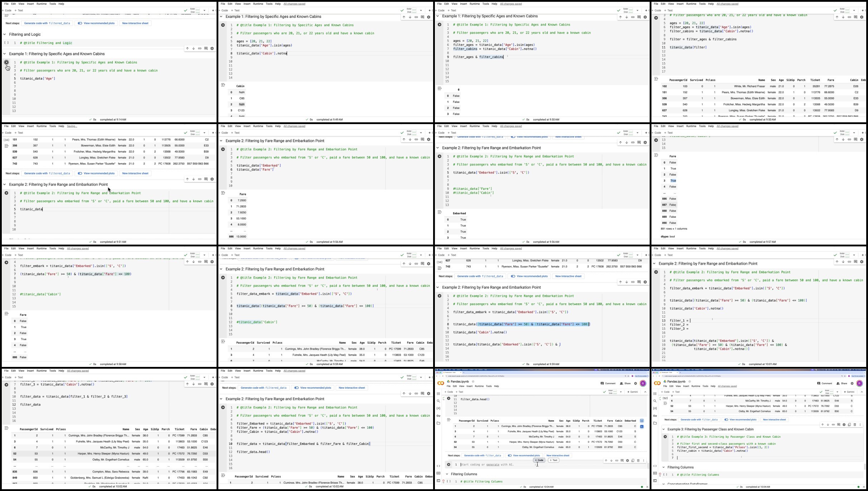Click Comment button in 'Start coding' window

608,383
